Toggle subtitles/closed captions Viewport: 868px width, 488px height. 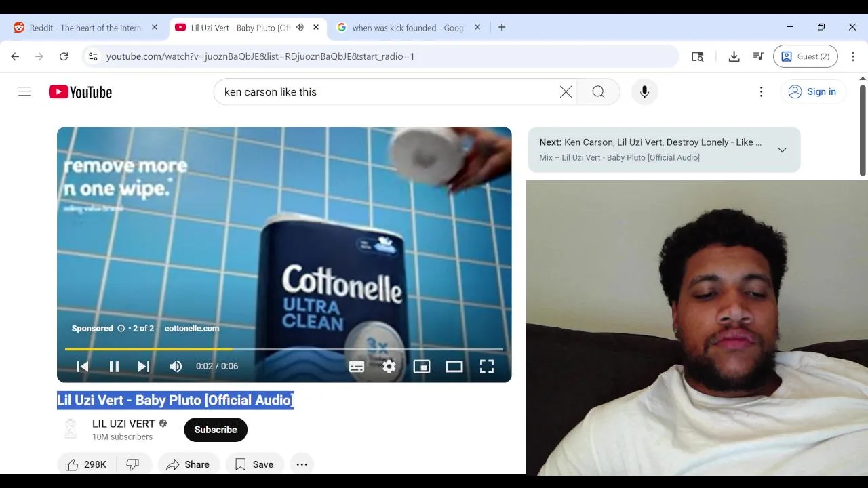[x=357, y=367]
